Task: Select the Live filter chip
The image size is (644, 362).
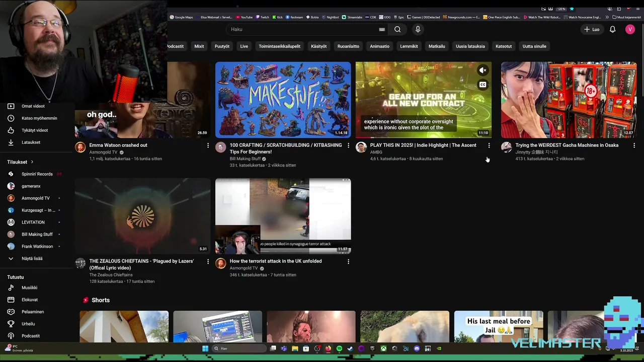Action: click(x=244, y=46)
